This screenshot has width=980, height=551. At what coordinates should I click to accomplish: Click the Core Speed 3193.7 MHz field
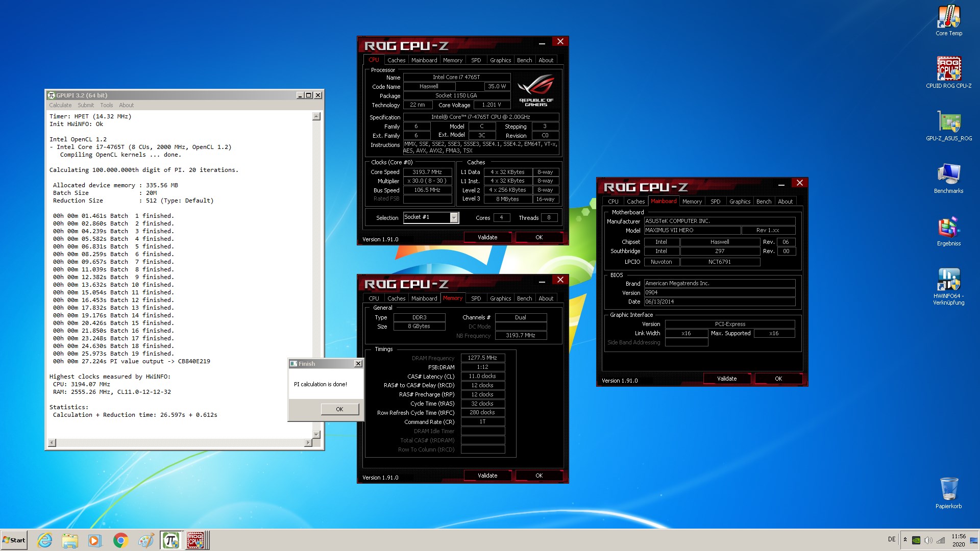(x=427, y=172)
